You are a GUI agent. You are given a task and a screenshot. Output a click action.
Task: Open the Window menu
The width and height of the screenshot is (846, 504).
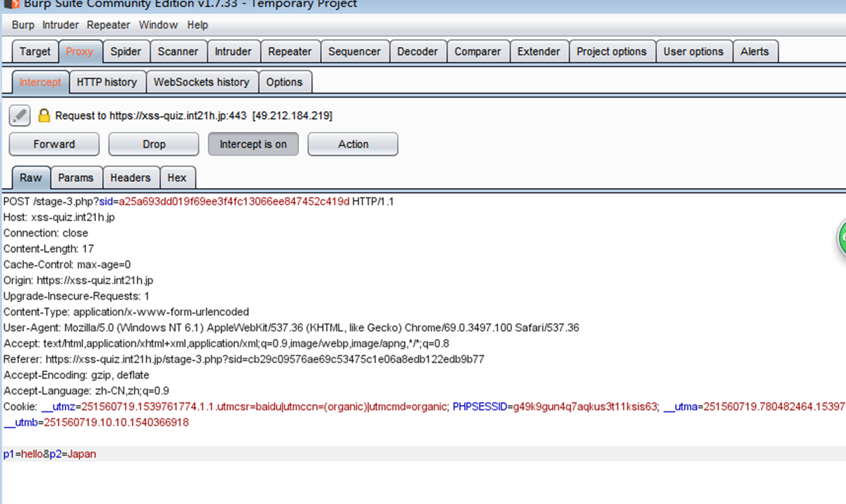pos(158,25)
